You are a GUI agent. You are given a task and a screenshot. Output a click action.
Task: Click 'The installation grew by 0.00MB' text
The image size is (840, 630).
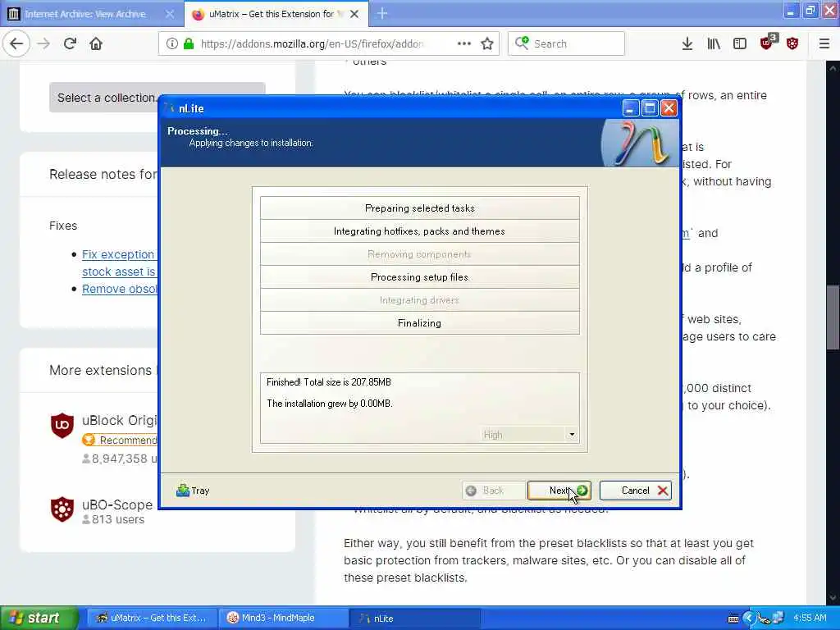[330, 404]
